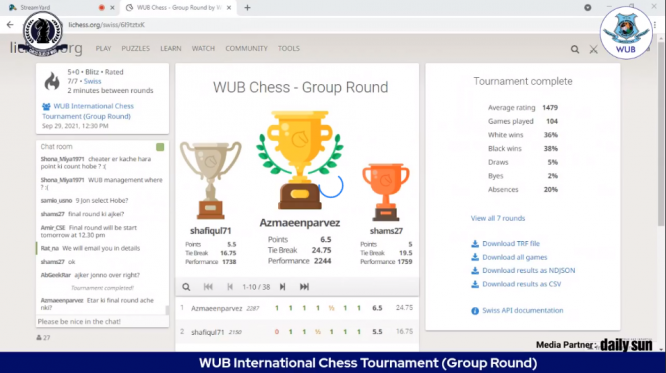Toggle the chat room green checkbox
Screen dimensions: 666x373
(x=160, y=147)
